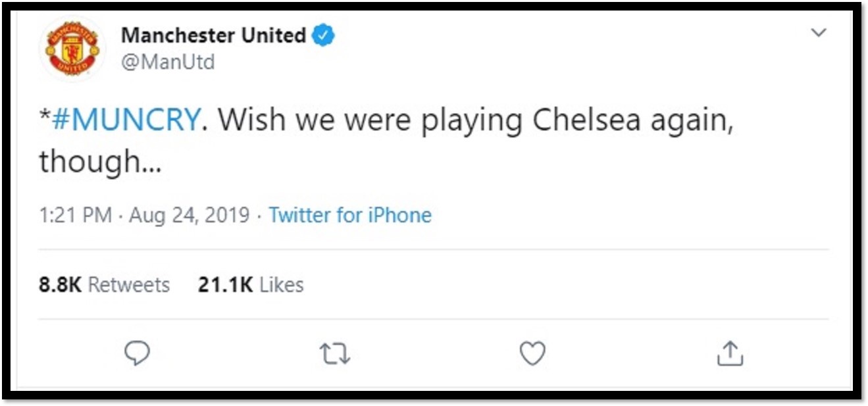This screenshot has width=868, height=406.
Task: Click the Twitter for iPhone source link
Action: (350, 215)
